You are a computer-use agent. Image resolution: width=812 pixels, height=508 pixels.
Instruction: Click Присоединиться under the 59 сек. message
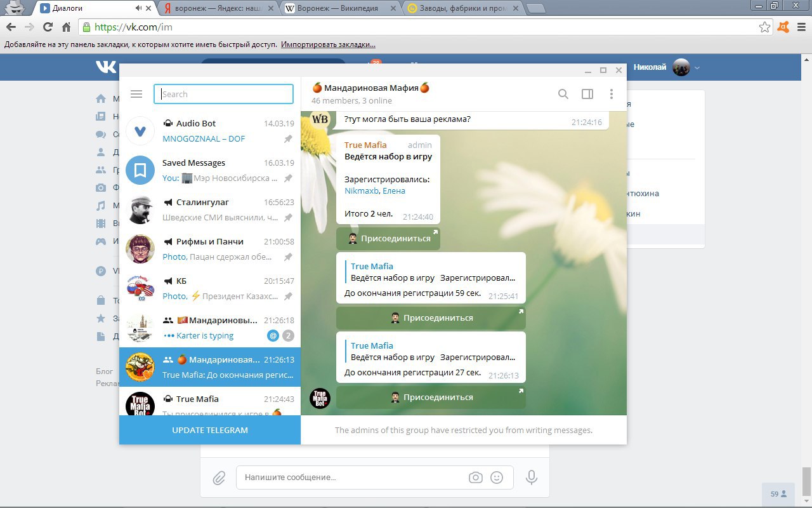click(431, 317)
